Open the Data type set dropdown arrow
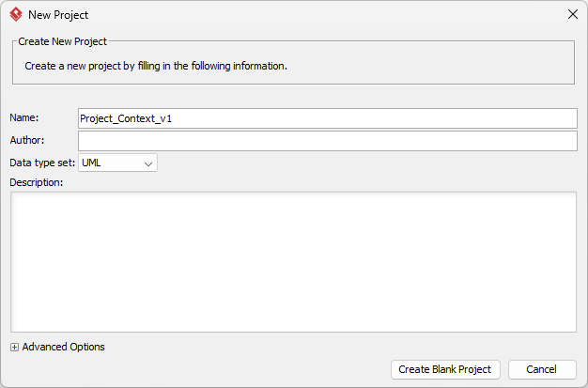This screenshot has height=388, width=588. (148, 163)
